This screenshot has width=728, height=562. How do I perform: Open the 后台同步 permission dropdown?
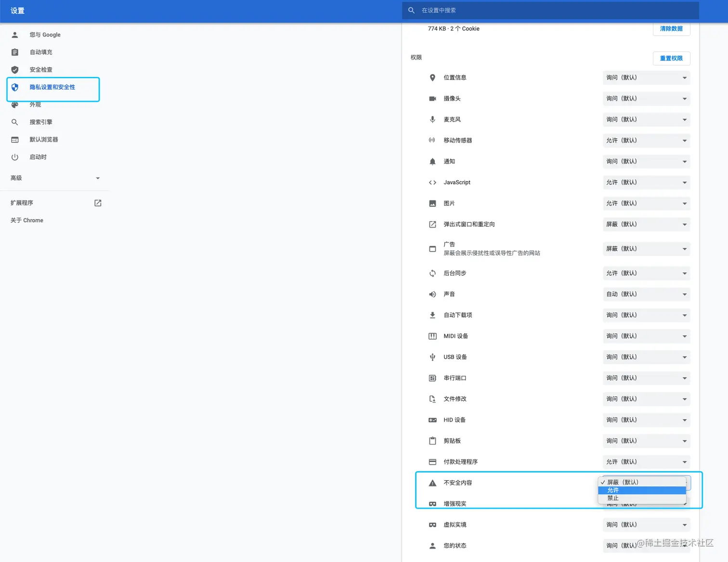point(646,273)
